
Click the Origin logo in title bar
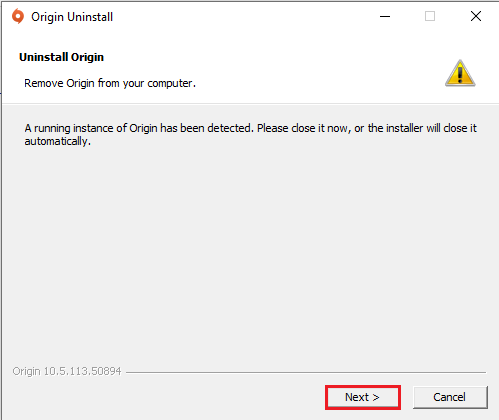click(x=18, y=16)
